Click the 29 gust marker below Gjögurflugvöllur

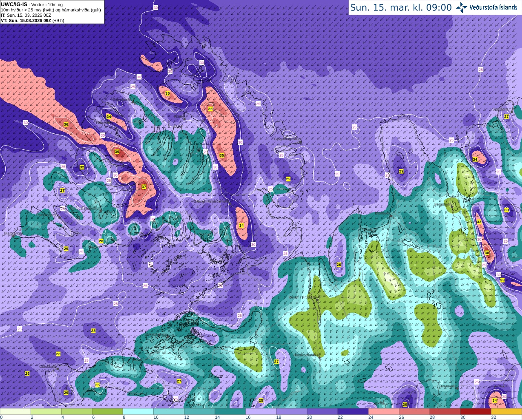288,179
